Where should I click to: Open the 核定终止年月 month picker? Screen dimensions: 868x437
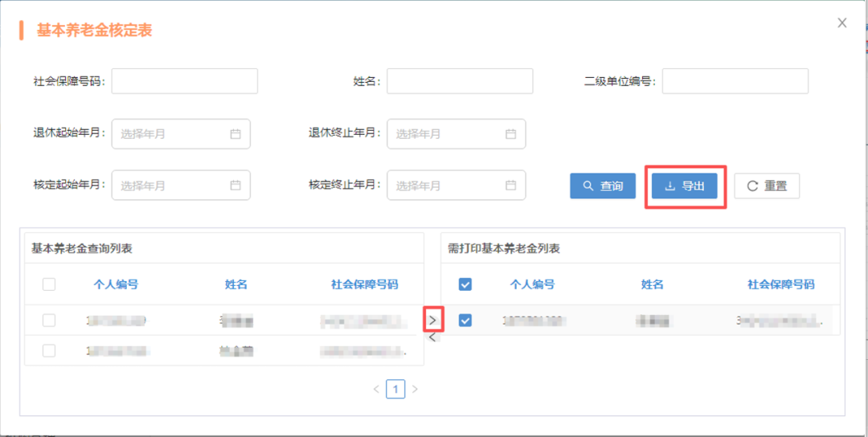click(457, 186)
